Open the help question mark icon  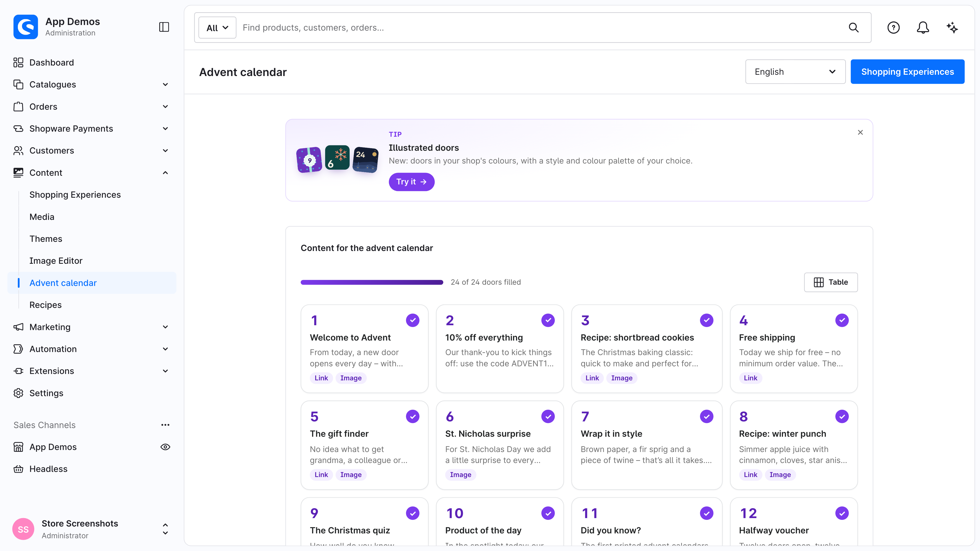pyautogui.click(x=893, y=27)
